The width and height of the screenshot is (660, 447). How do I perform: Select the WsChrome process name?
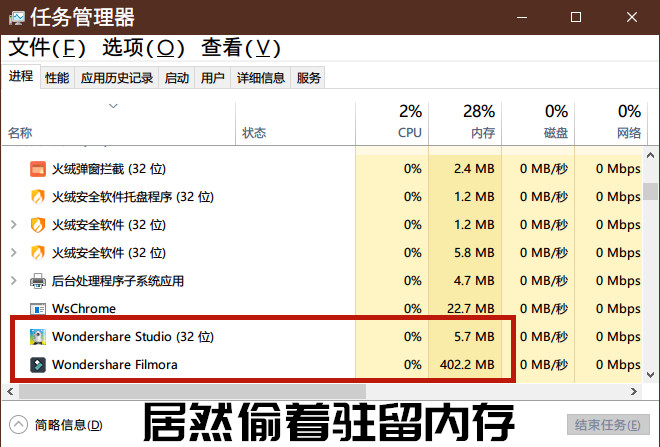tap(84, 309)
